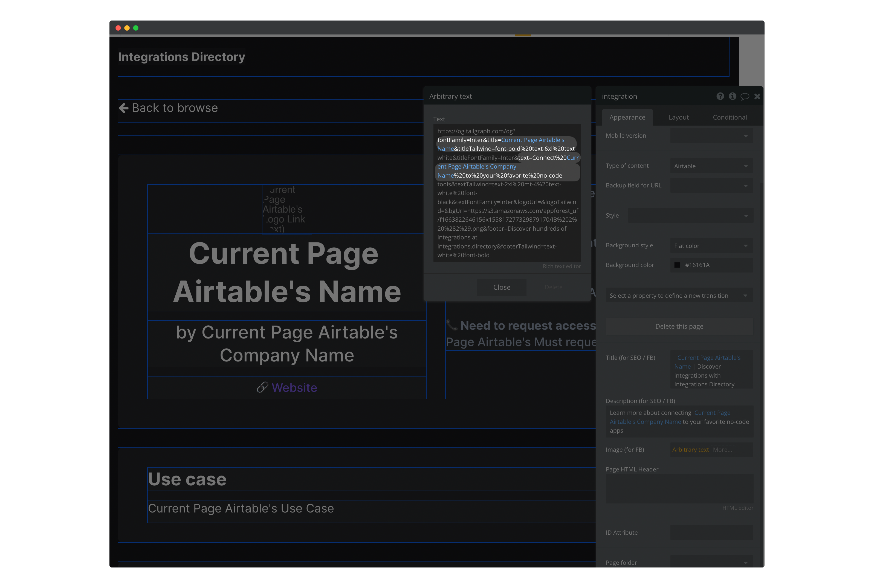Select the Current Page Airtable's Logo image element
The image size is (874, 588).
[x=287, y=209]
